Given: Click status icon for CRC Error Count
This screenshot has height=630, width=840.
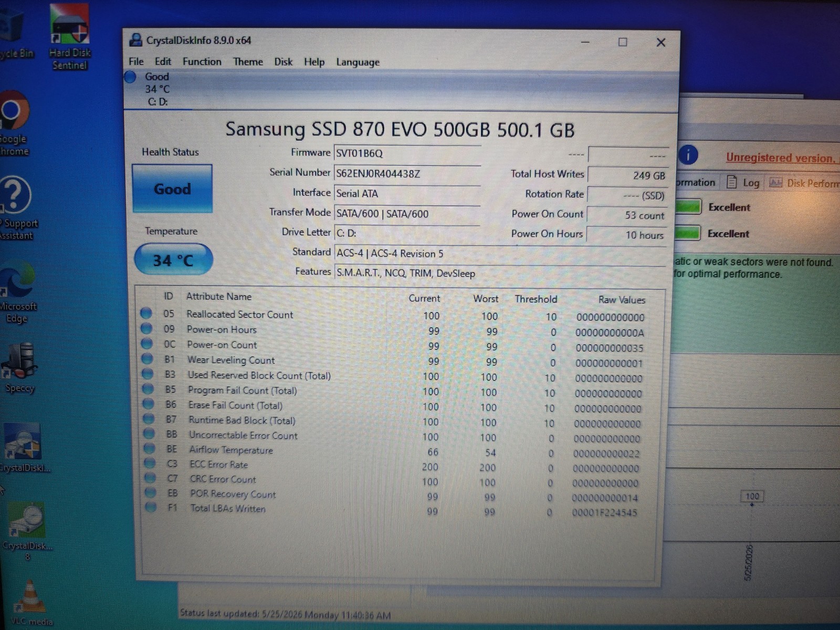Looking at the screenshot, I should (x=150, y=478).
